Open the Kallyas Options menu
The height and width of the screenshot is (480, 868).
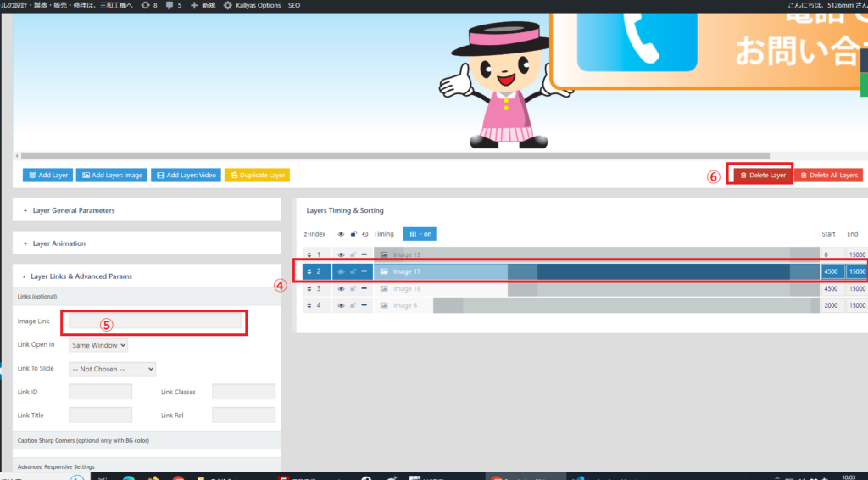[251, 5]
